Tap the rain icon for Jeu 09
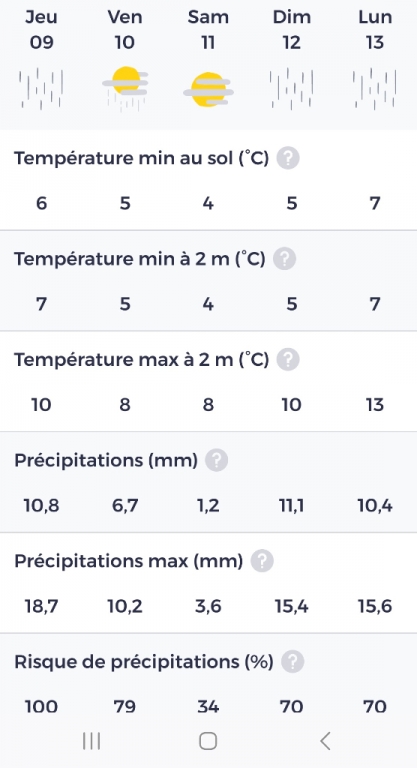Image resolution: width=417 pixels, height=768 pixels. [x=41, y=89]
